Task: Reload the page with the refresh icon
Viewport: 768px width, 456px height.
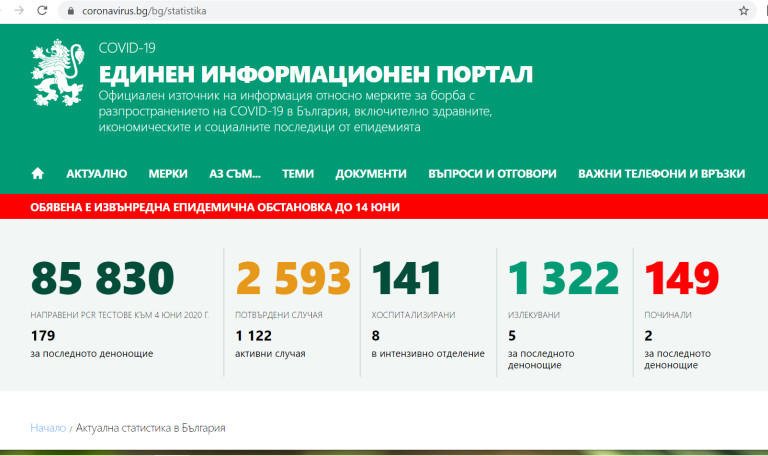Action: pos(41,11)
